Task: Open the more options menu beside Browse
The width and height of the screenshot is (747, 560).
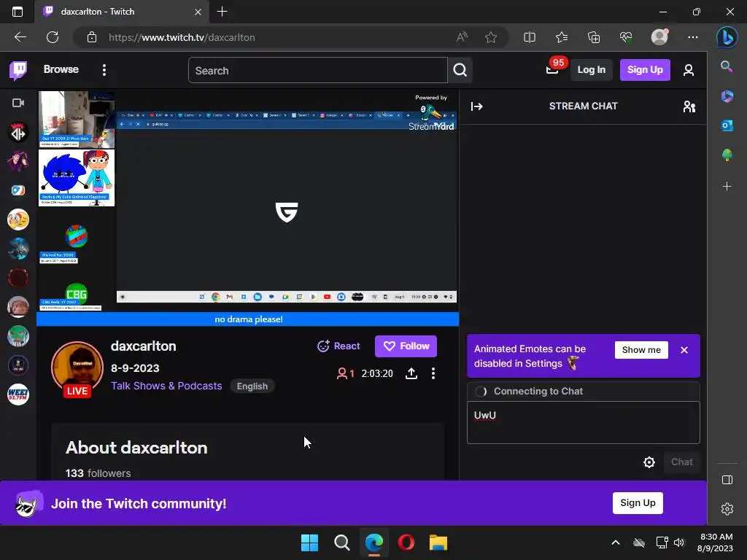Action: pos(104,70)
